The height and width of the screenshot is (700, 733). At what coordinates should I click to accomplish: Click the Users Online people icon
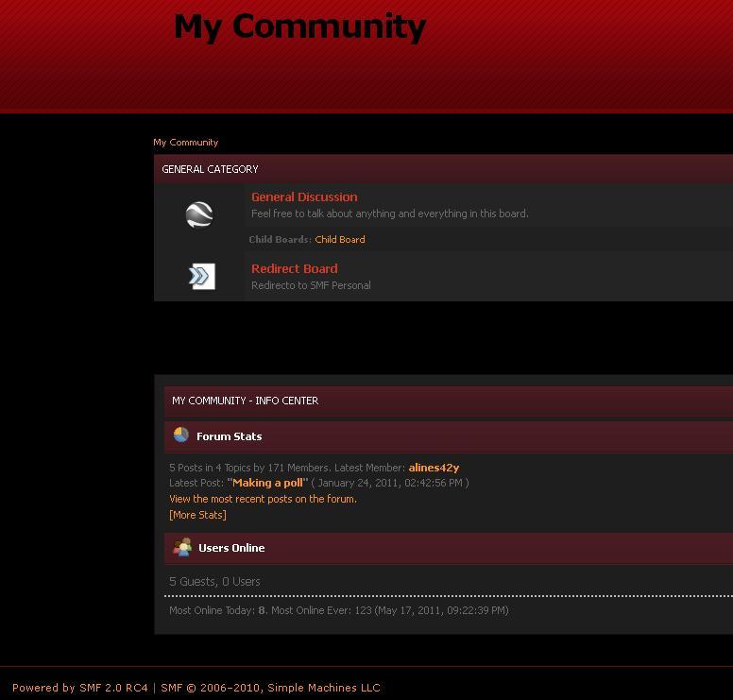coord(182,547)
